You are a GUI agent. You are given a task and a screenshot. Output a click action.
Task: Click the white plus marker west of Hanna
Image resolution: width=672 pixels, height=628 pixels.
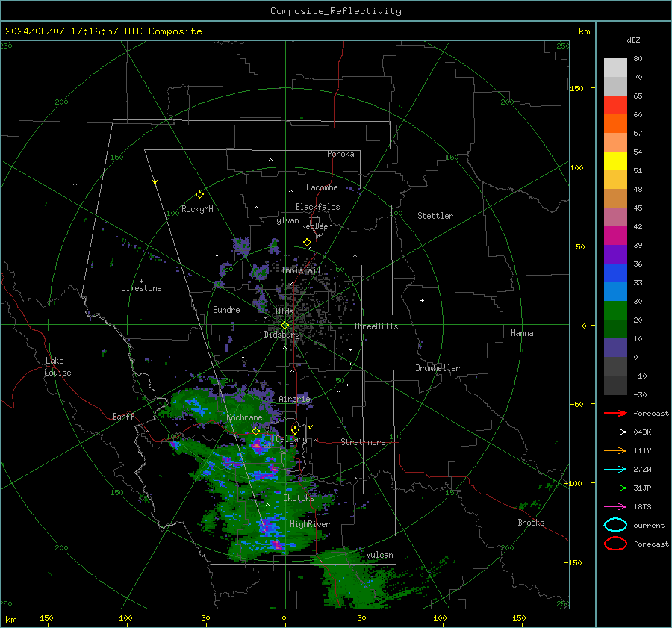click(x=422, y=300)
